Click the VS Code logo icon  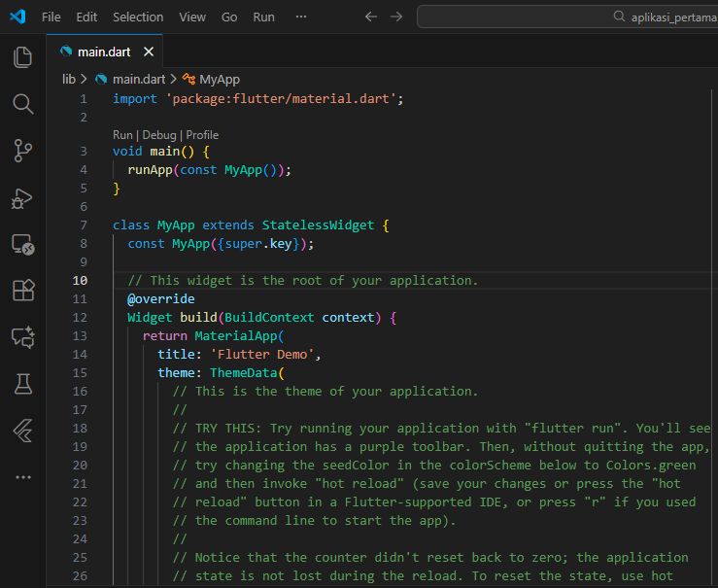pyautogui.click(x=17, y=17)
